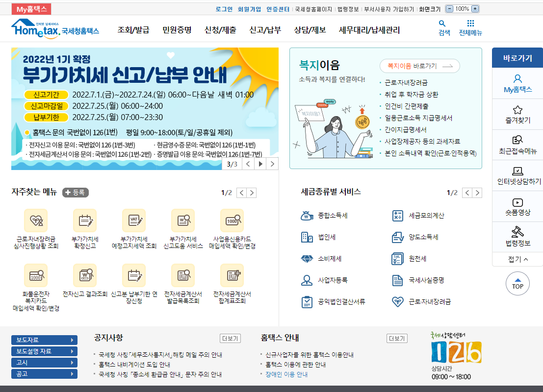Select 사업자등록 service
This screenshot has width=543, height=392.
tap(324, 280)
